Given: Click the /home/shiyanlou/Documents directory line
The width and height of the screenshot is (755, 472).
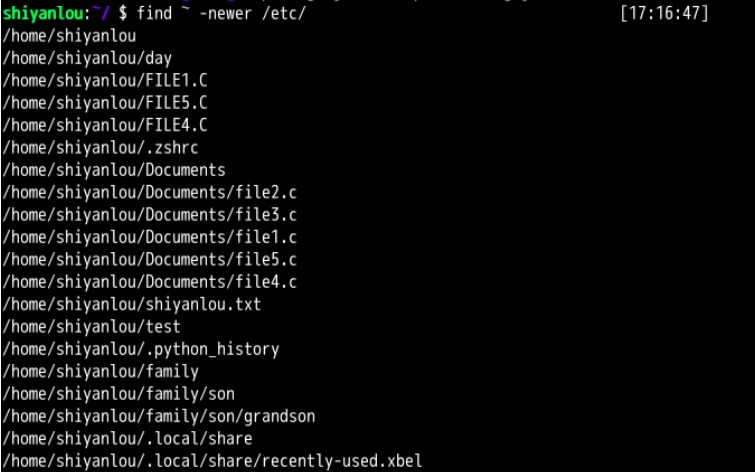Looking at the screenshot, I should (x=113, y=170).
